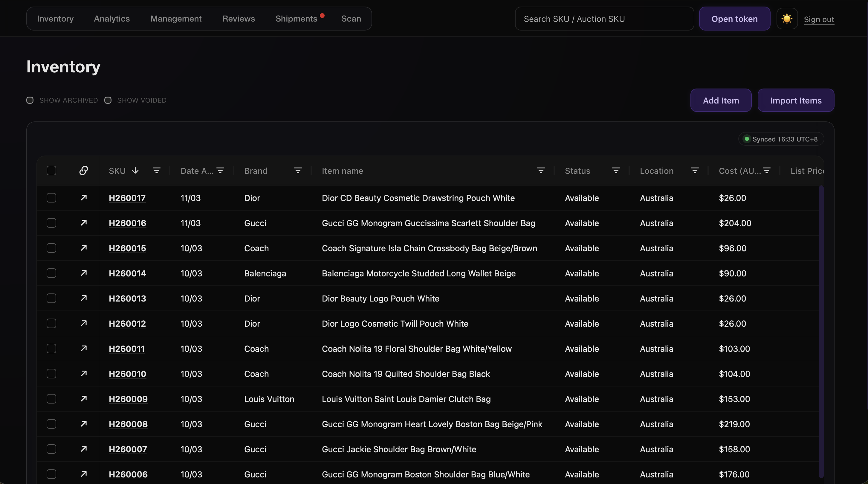868x484 pixels.
Task: Enable Show Voided checkbox
Action: point(108,100)
